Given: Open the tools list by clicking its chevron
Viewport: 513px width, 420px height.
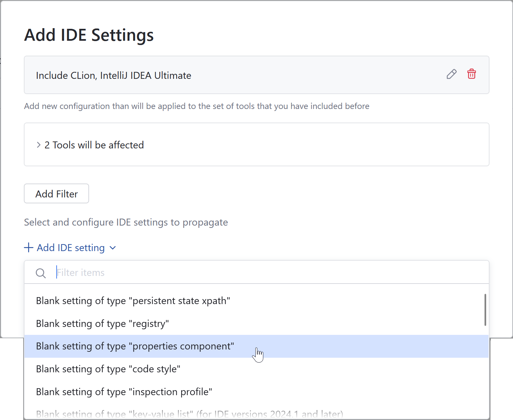Looking at the screenshot, I should (x=39, y=145).
